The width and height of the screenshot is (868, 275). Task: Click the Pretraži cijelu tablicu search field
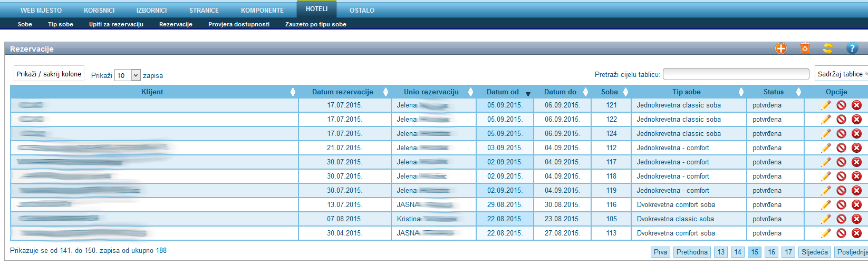pos(736,74)
